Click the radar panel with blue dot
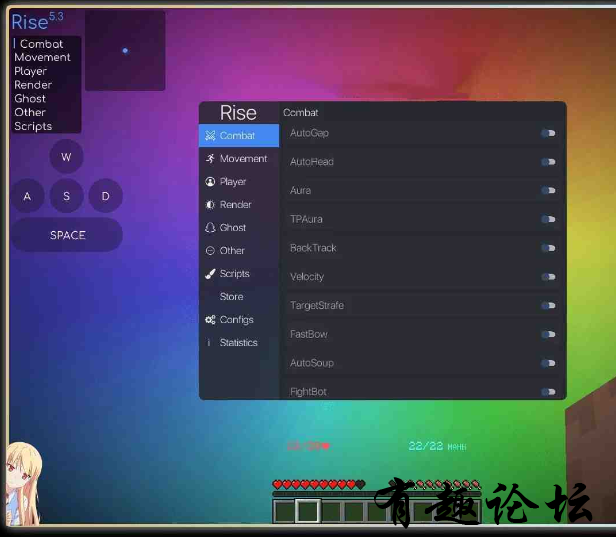This screenshot has width=616, height=537. (x=125, y=50)
